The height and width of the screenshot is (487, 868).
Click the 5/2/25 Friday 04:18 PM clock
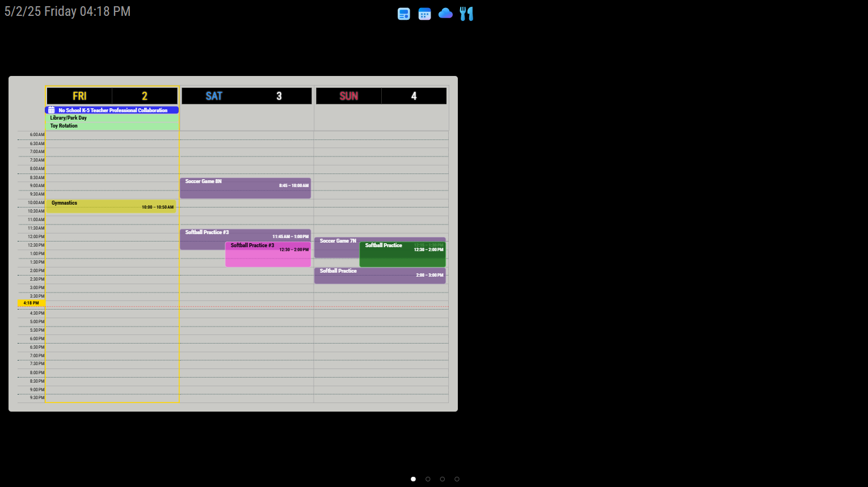click(68, 11)
